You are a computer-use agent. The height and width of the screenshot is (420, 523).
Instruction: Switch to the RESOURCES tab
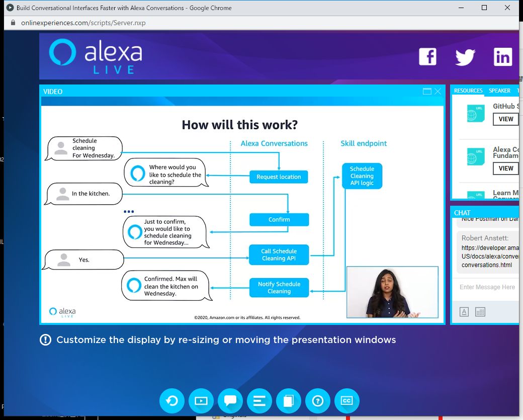[468, 91]
